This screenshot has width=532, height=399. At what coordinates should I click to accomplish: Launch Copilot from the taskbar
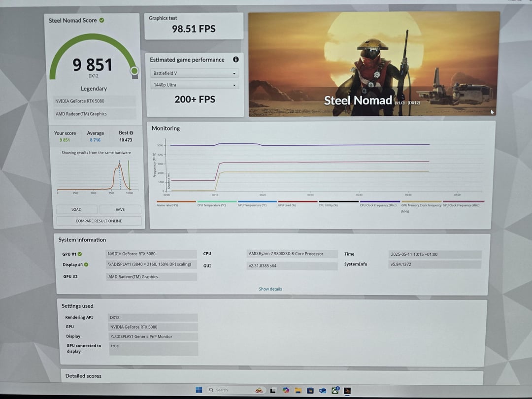286,391
